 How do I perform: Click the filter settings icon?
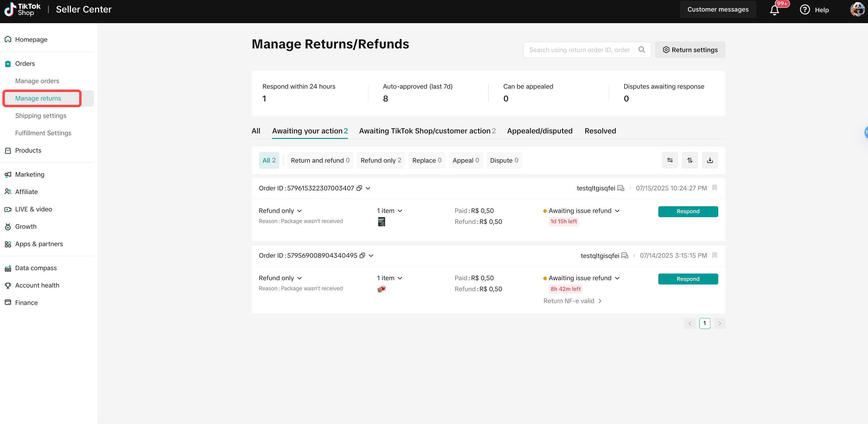click(670, 160)
